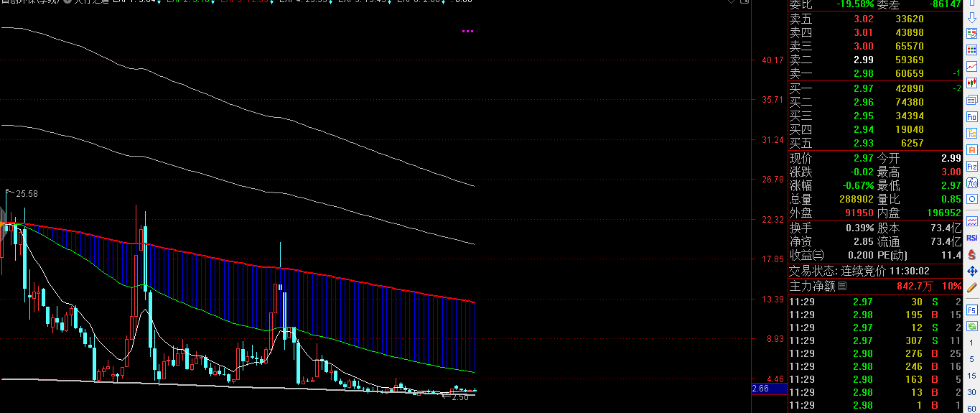The width and height of the screenshot is (980, 413).
Task: Select the pencil drawing tool icon
Action: 972,287
